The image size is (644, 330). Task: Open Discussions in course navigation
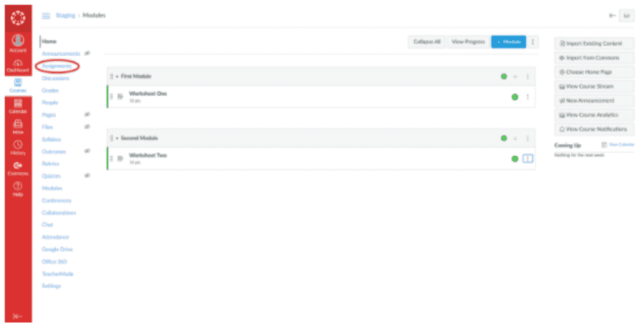56,78
